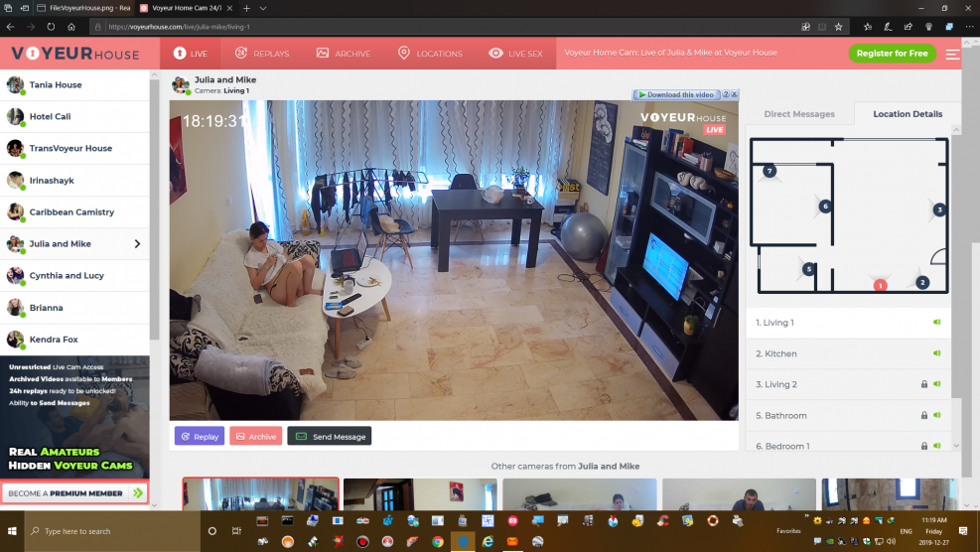Toggle the sound icon for Living 1
Image resolution: width=980 pixels, height=552 pixels.
pos(936,323)
